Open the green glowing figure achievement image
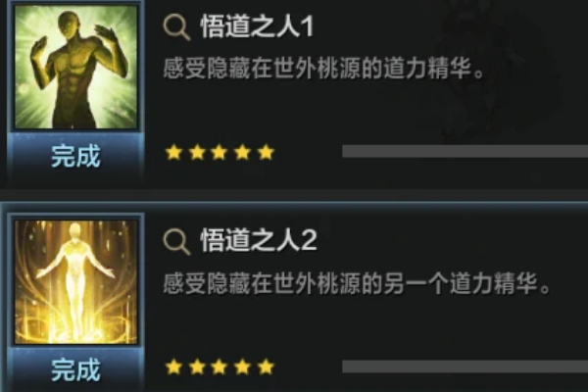Viewport: 588px width, 392px height. [75, 68]
